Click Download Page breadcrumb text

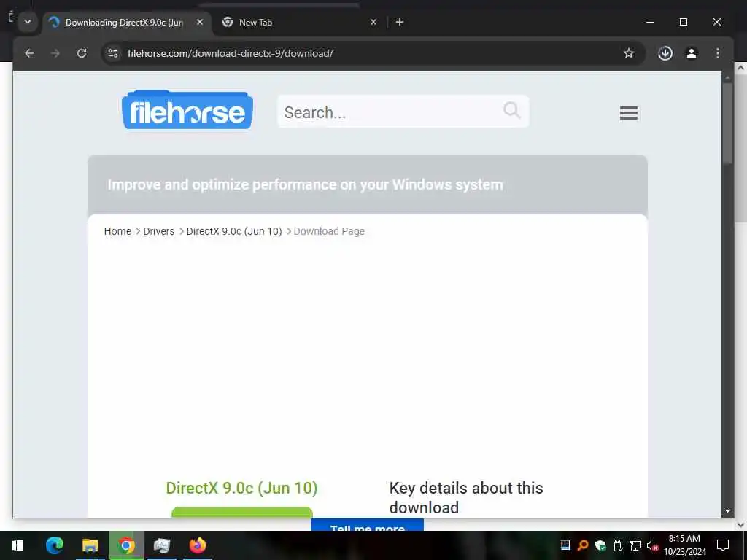329,231
